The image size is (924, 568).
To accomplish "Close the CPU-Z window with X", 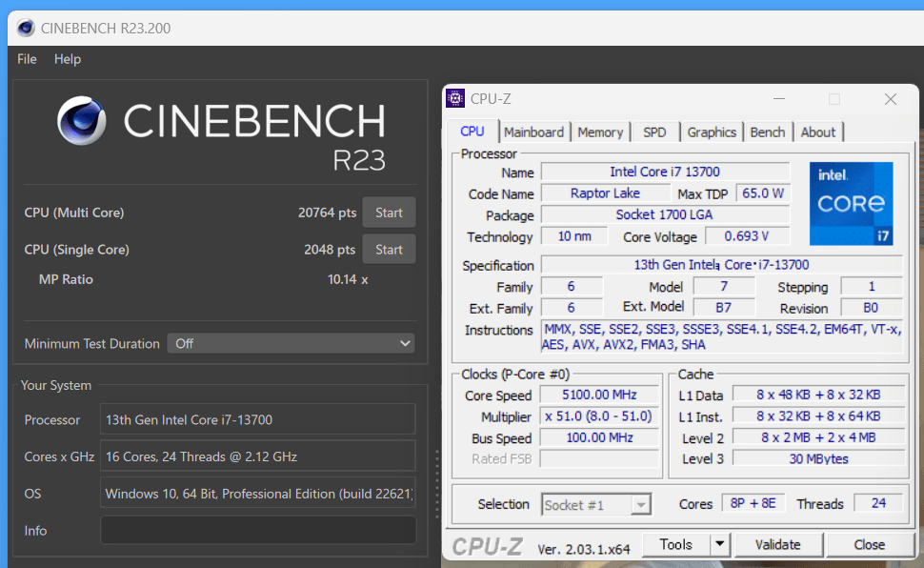I will pos(891,99).
